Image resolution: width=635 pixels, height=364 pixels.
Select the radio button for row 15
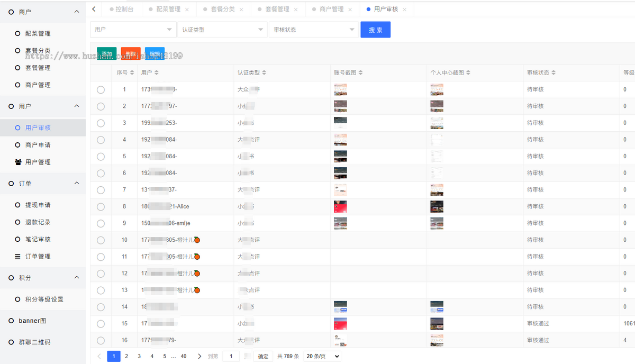point(101,323)
